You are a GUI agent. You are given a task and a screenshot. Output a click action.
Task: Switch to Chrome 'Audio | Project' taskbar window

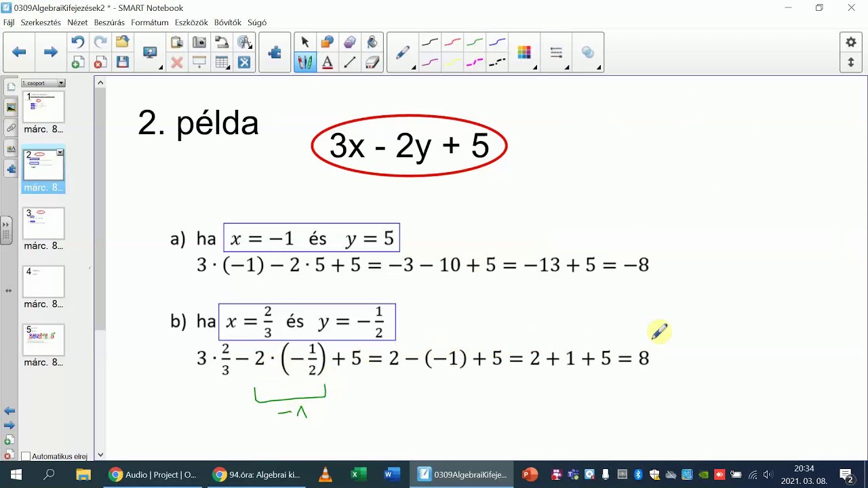[154, 474]
